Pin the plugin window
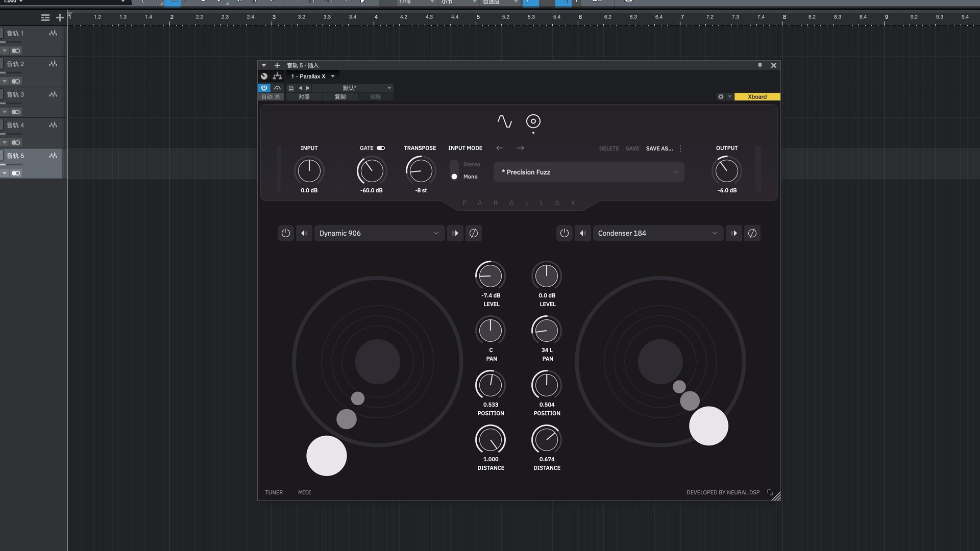 click(759, 65)
